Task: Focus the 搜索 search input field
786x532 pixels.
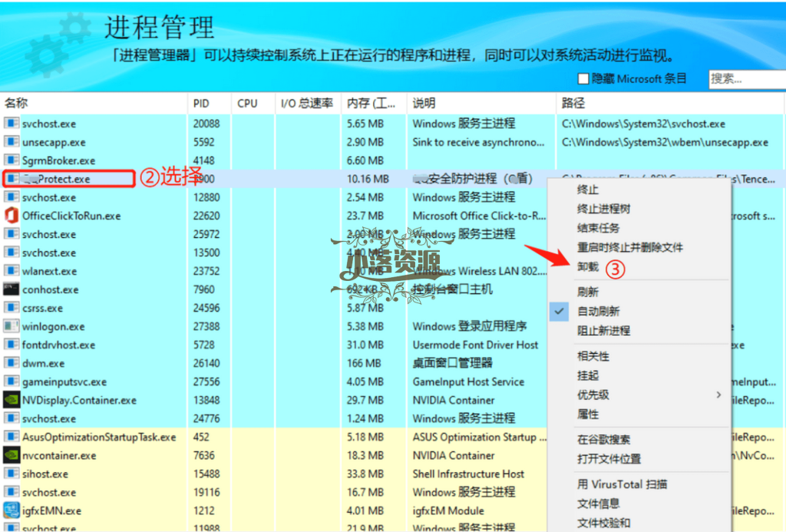Action: point(747,79)
